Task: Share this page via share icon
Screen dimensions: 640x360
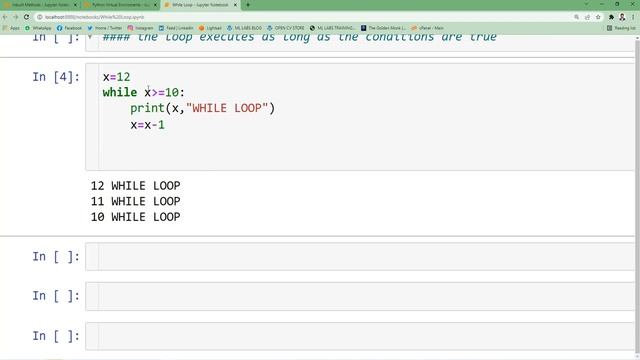Action: click(x=587, y=17)
